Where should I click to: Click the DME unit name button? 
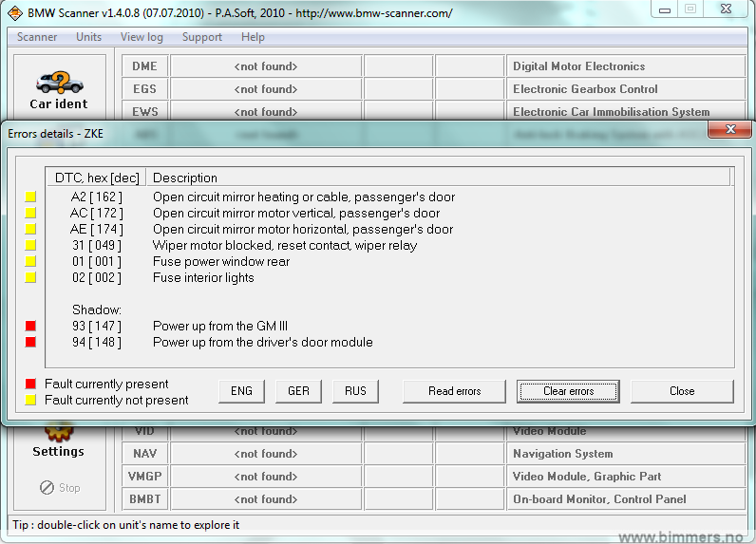(144, 66)
